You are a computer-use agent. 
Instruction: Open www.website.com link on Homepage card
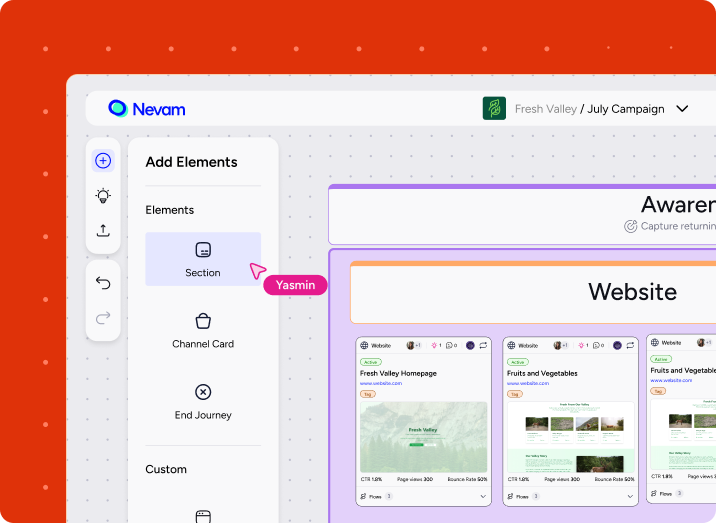click(381, 383)
